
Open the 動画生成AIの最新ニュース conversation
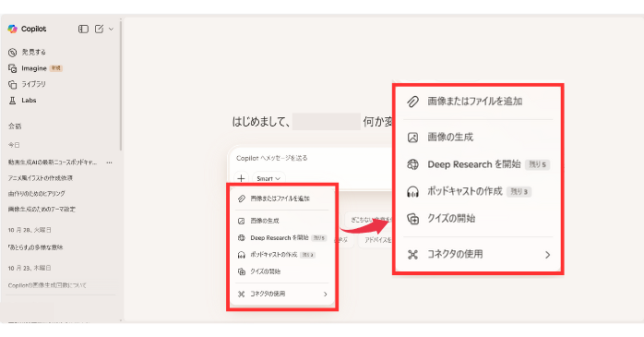[x=53, y=162]
